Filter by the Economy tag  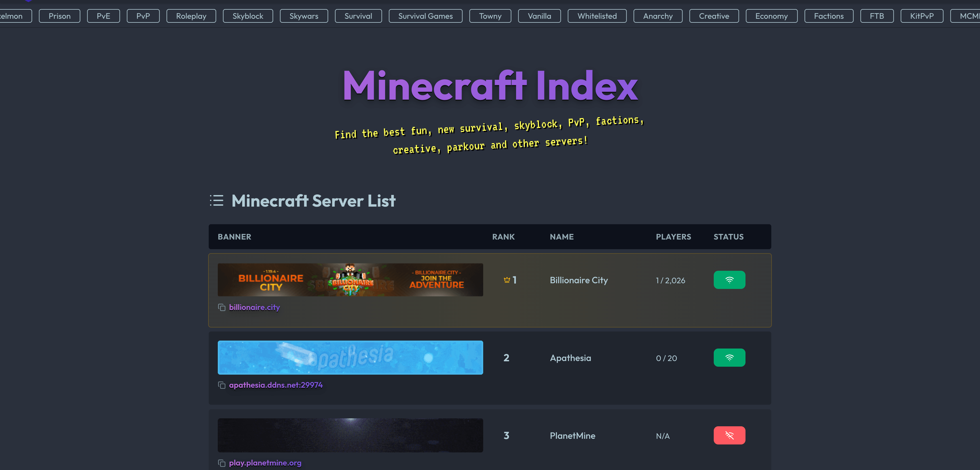(772, 16)
